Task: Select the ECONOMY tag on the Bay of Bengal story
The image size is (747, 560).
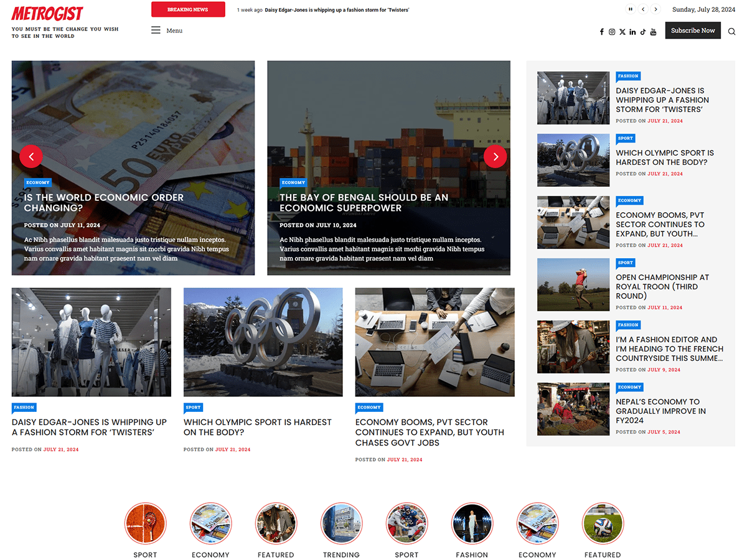Action: coord(293,182)
